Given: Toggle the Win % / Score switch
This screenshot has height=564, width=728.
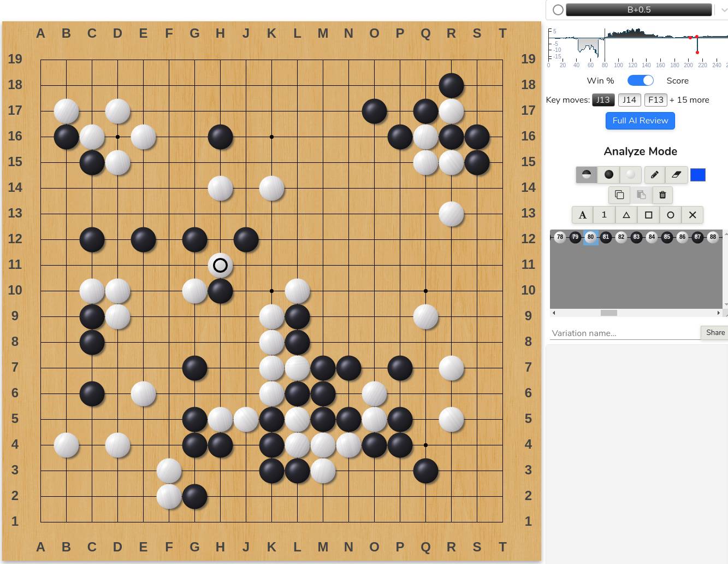Looking at the screenshot, I should [640, 81].
